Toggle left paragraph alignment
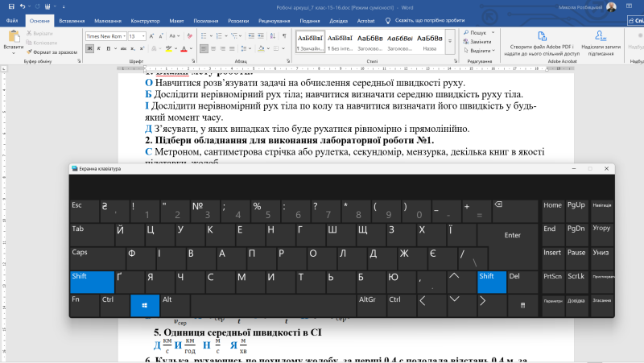 pos(204,48)
